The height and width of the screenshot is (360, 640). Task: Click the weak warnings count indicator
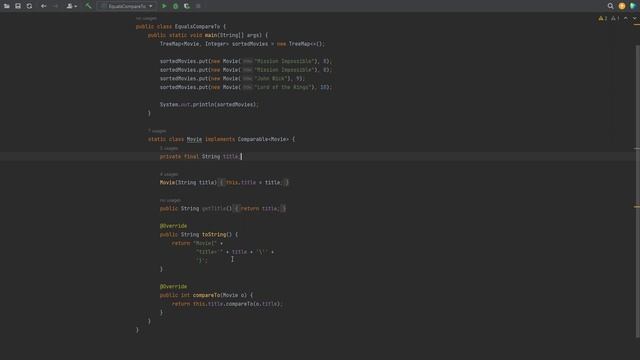click(615, 18)
